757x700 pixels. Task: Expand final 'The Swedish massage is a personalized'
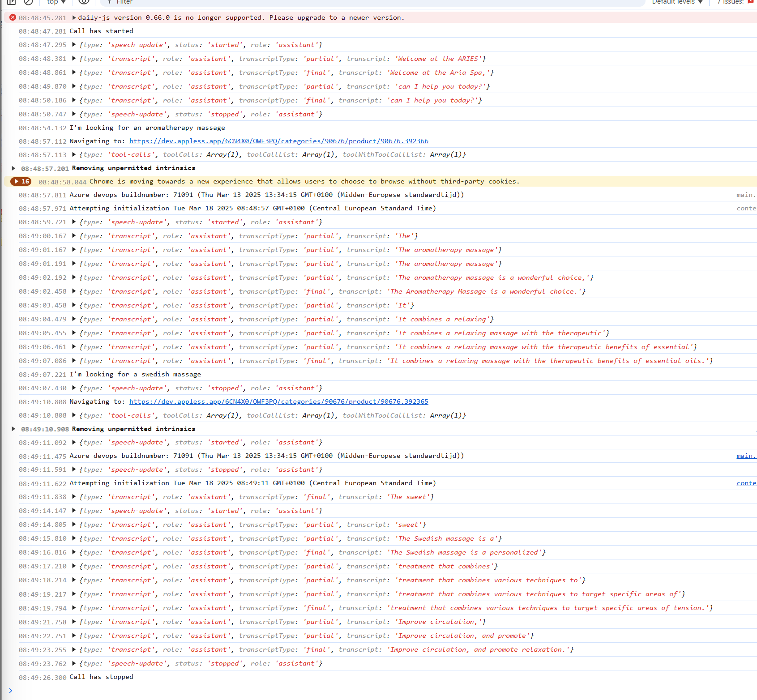[74, 552]
